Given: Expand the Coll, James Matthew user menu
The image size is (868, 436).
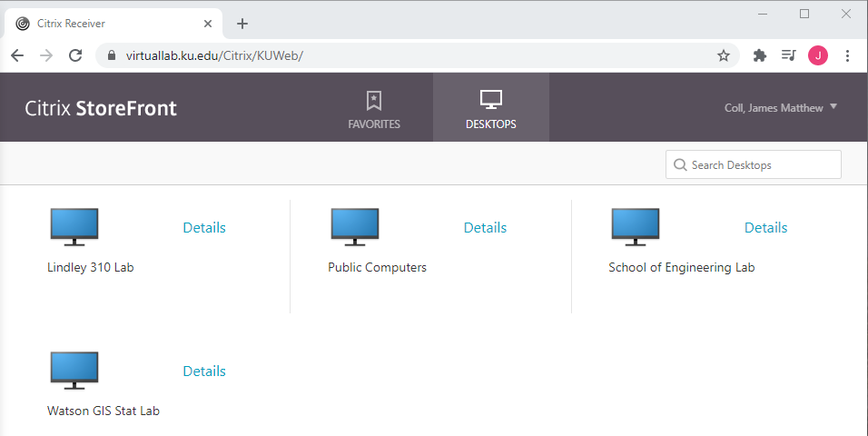Looking at the screenshot, I should click(x=780, y=107).
